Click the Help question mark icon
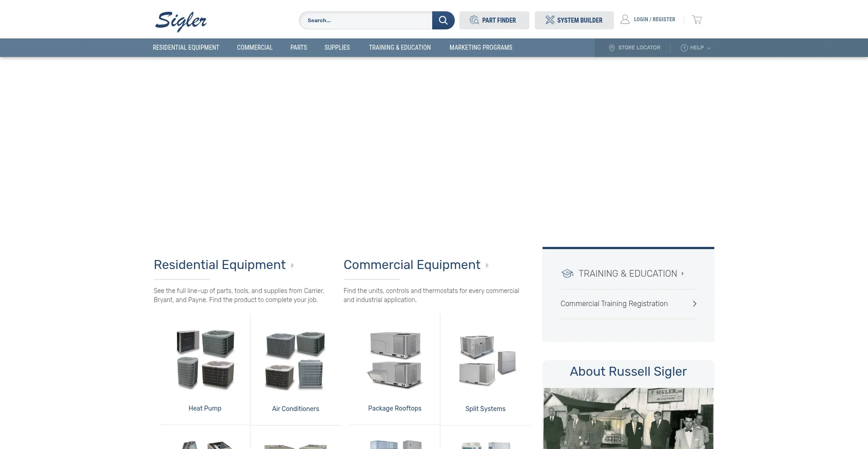 (x=684, y=48)
